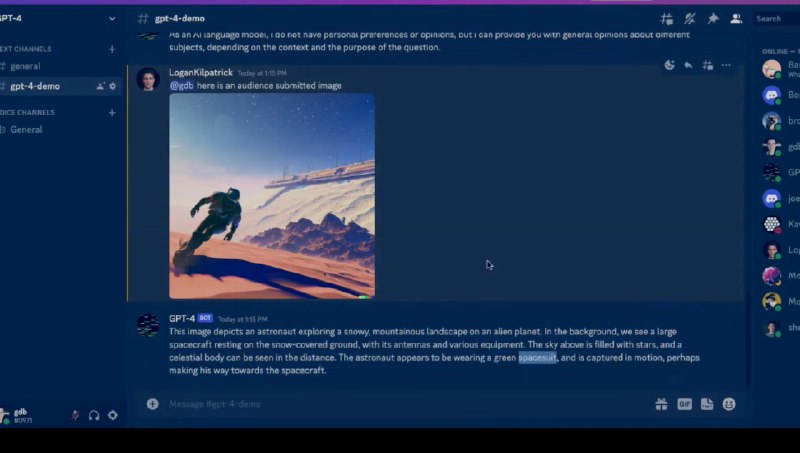
Task: Click LoganKilpatrick's avatar
Action: tap(148, 79)
